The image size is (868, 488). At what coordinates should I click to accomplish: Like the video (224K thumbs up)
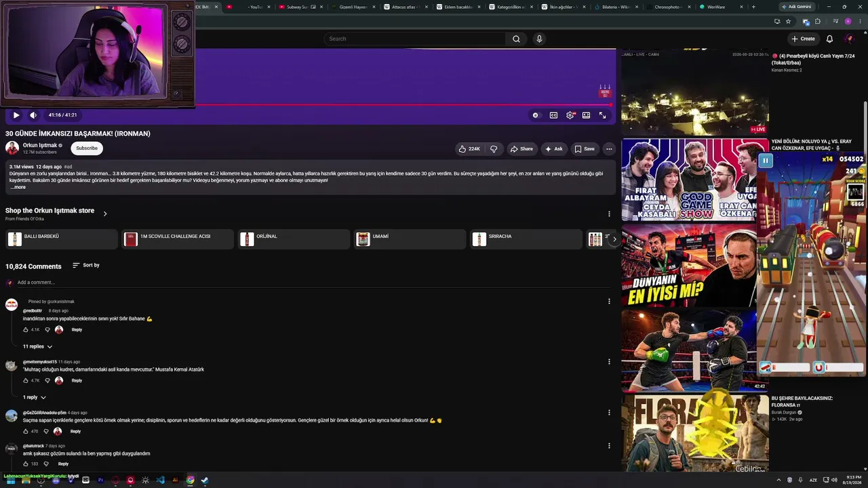(469, 148)
